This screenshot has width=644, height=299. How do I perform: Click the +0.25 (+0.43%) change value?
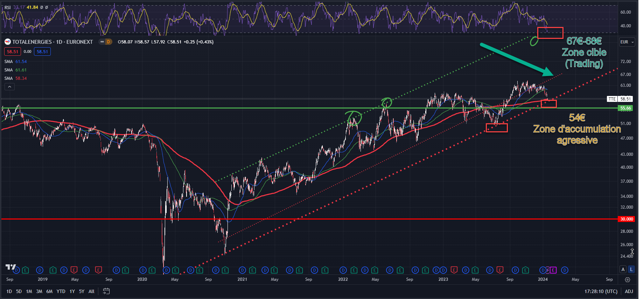coord(198,42)
